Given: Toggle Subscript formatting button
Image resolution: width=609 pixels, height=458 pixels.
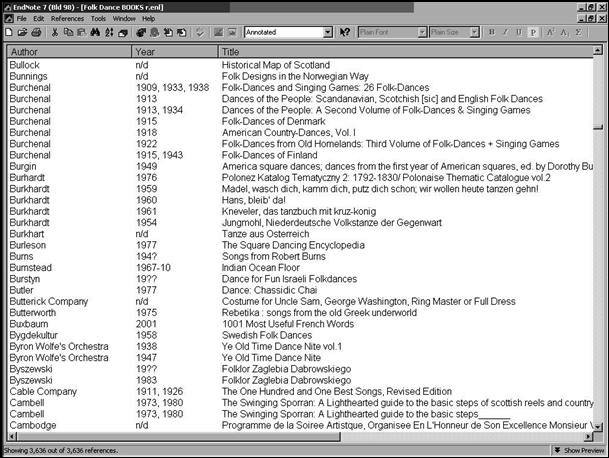Looking at the screenshot, I should (564, 32).
